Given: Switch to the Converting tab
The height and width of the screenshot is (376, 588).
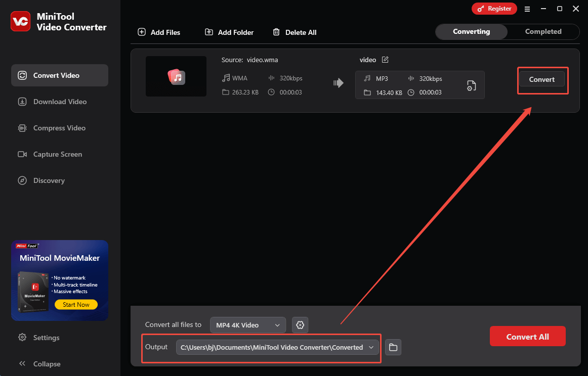Looking at the screenshot, I should 472,31.
